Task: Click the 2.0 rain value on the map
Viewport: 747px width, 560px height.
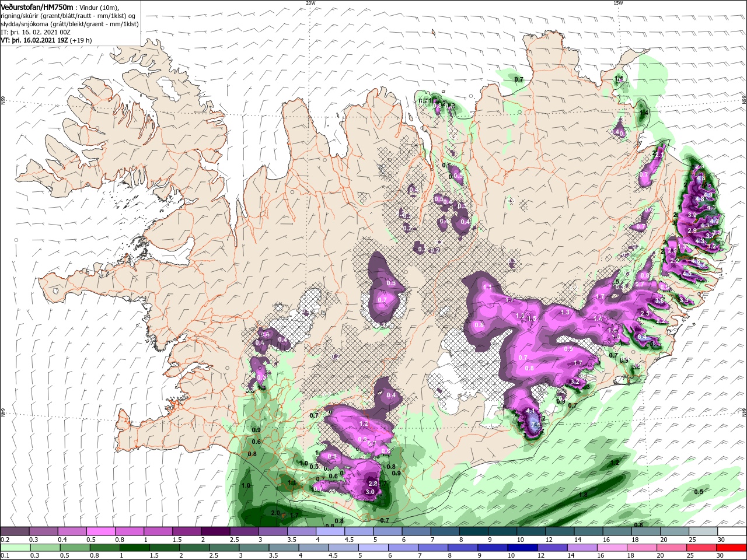Action: click(x=276, y=513)
